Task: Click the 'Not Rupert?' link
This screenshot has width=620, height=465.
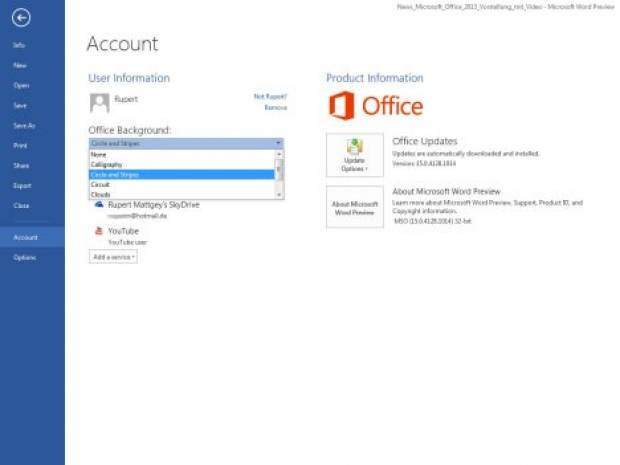Action: [270, 96]
